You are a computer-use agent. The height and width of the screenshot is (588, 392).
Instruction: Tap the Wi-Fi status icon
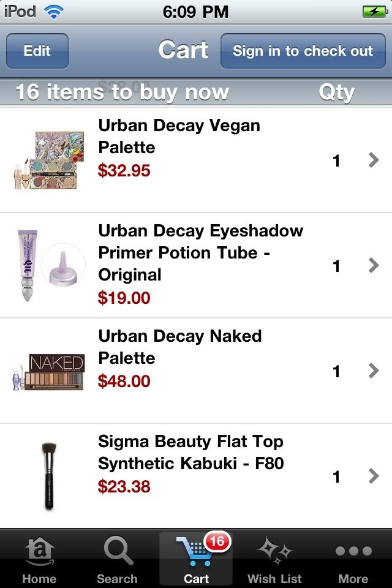click(54, 12)
